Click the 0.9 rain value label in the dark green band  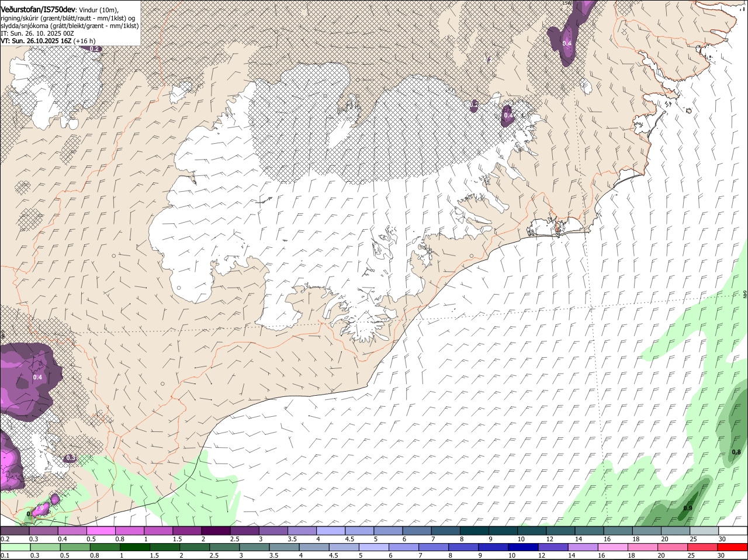coord(688,508)
